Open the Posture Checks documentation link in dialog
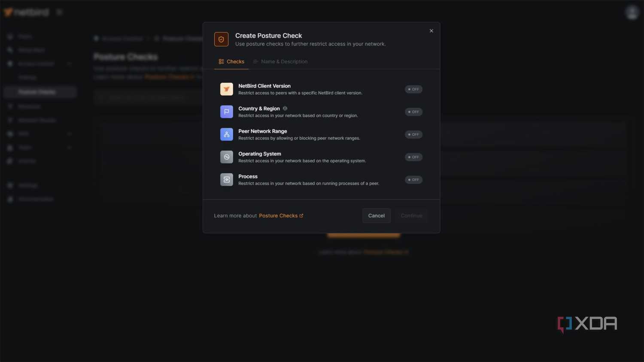This screenshot has width=644, height=362. pyautogui.click(x=281, y=216)
